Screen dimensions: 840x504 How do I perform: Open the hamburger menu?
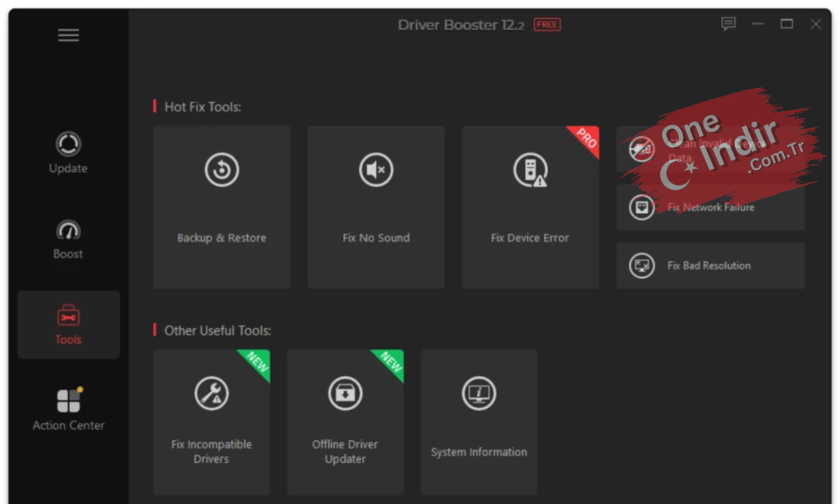tap(68, 35)
